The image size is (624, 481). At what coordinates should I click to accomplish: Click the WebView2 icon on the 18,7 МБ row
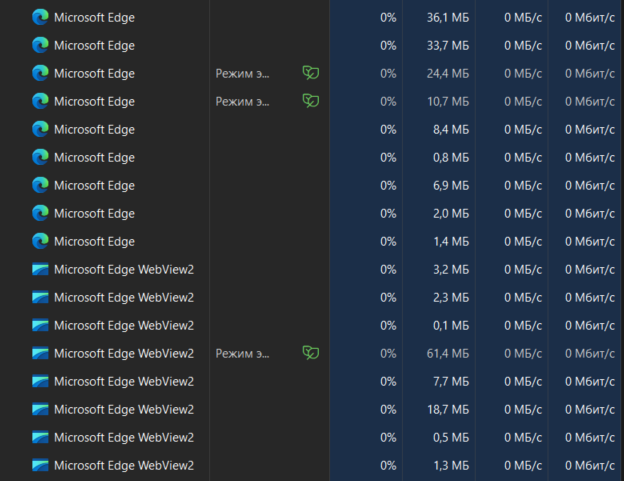[x=40, y=409]
